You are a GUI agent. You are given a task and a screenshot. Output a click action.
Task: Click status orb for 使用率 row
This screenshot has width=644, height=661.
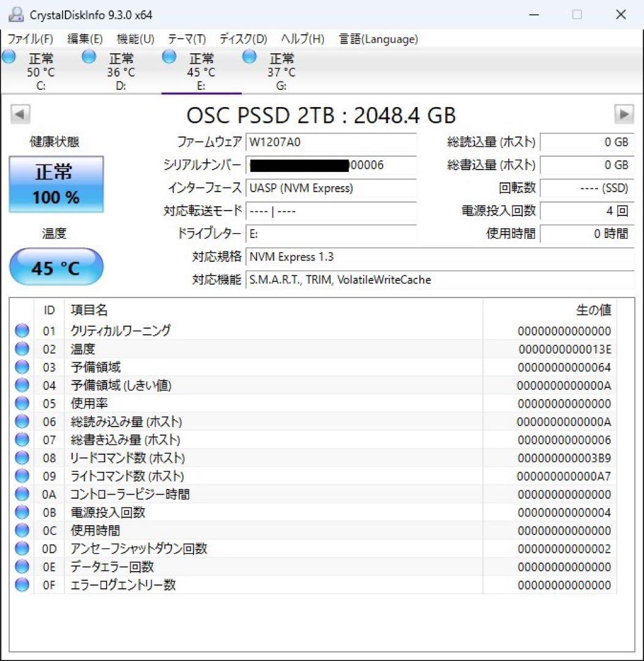pyautogui.click(x=22, y=403)
